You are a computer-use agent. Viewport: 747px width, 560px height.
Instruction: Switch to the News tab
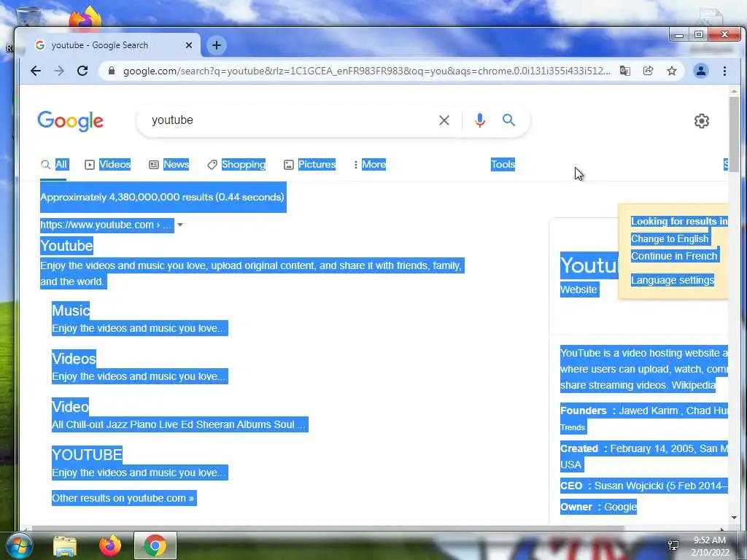(x=169, y=165)
